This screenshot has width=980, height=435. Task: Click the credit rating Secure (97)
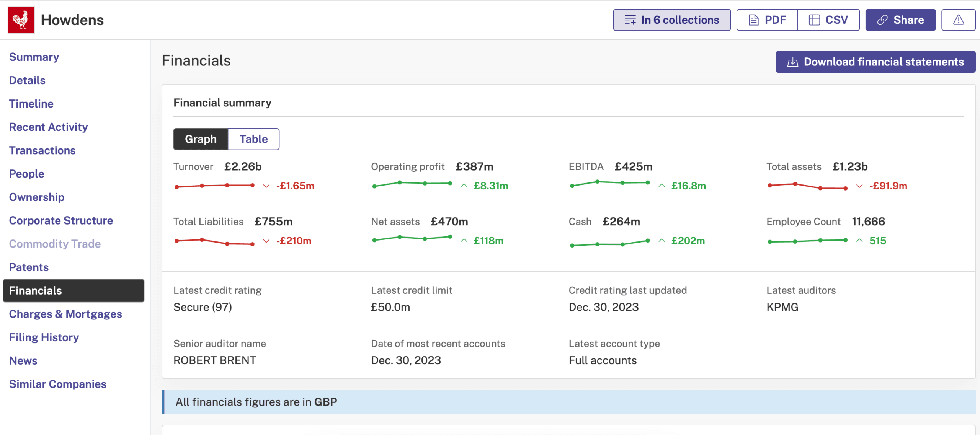[203, 307]
